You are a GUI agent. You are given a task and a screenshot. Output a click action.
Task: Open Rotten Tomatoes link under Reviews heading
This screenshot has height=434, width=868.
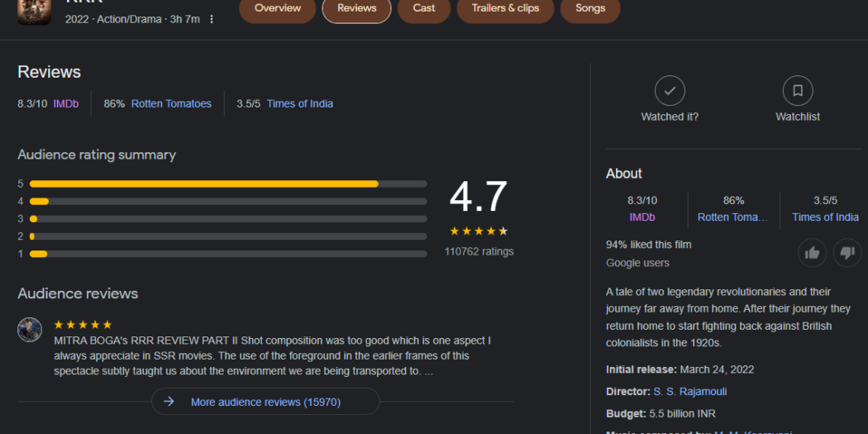tap(171, 103)
